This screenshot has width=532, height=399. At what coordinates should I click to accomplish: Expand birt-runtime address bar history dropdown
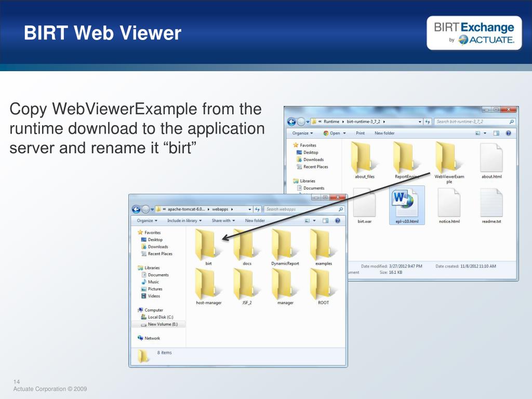[420, 122]
